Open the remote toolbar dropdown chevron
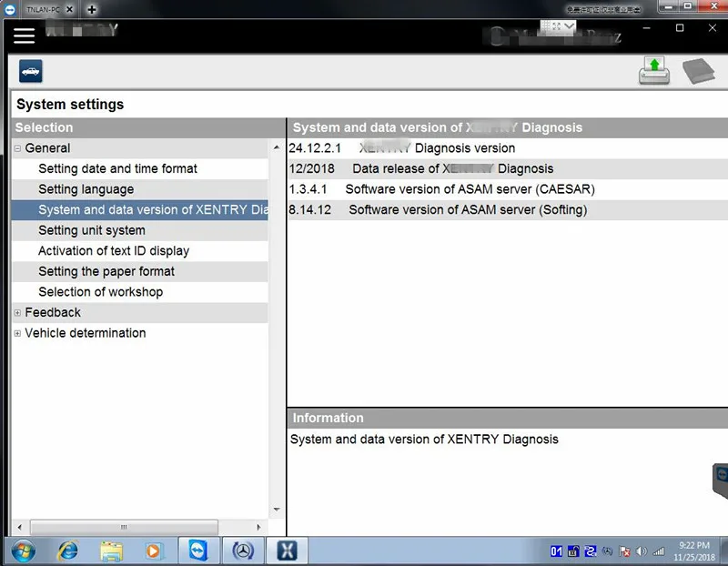Screen dimensions: 728x566 [569, 26]
